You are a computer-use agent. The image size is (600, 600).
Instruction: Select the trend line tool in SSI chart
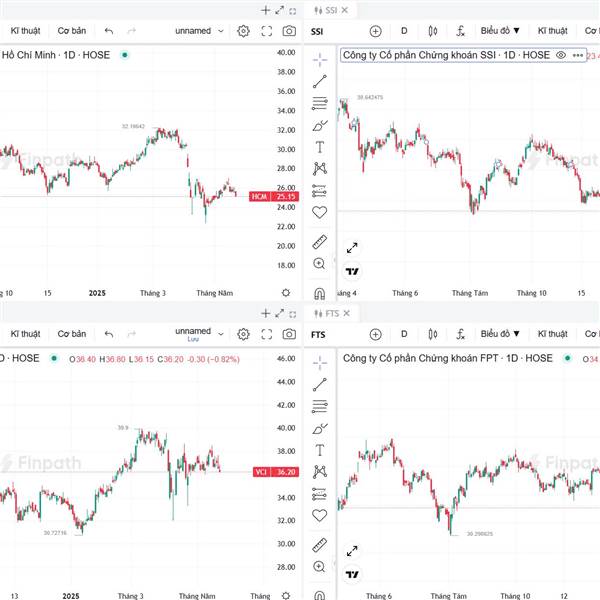pos(320,82)
